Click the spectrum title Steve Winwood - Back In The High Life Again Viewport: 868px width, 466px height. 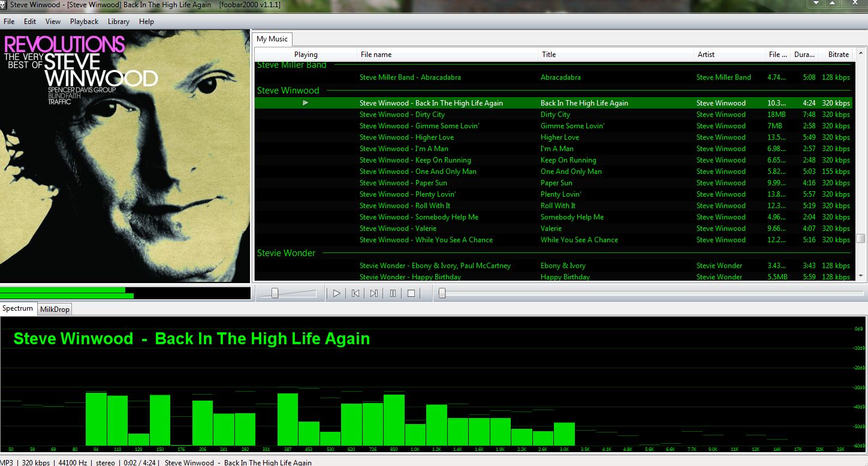point(192,339)
